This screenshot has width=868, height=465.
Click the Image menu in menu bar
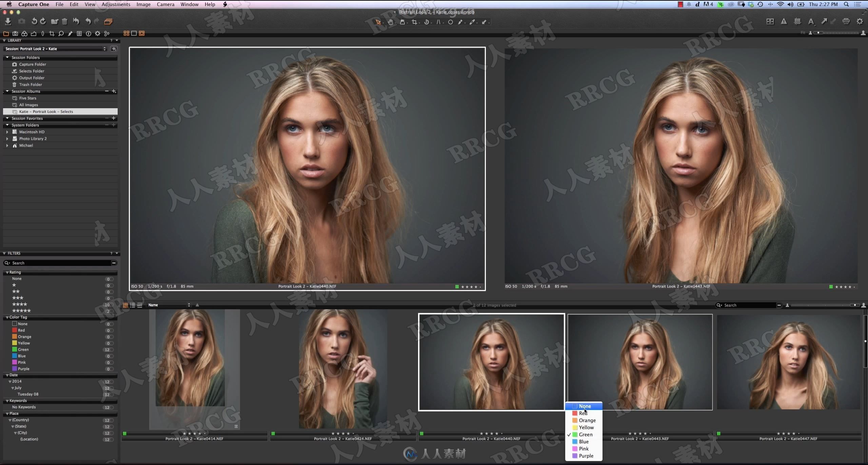tap(143, 5)
